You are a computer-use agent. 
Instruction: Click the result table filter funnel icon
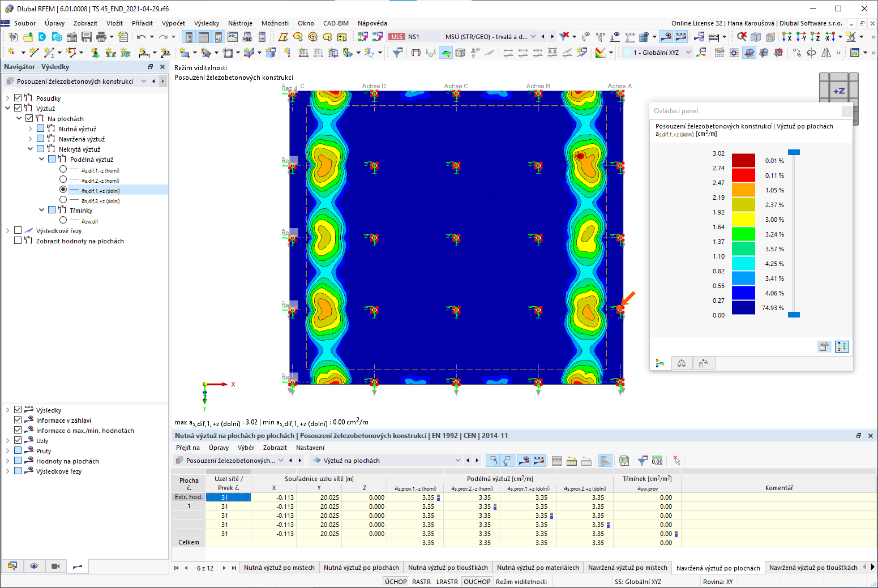(x=643, y=461)
